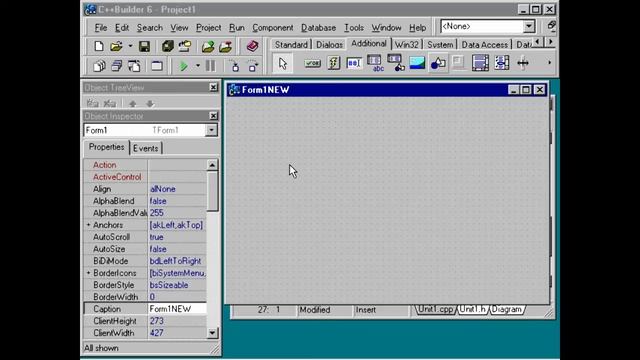Run the project with the green arrow
The height and width of the screenshot is (360, 640).
[184, 65]
